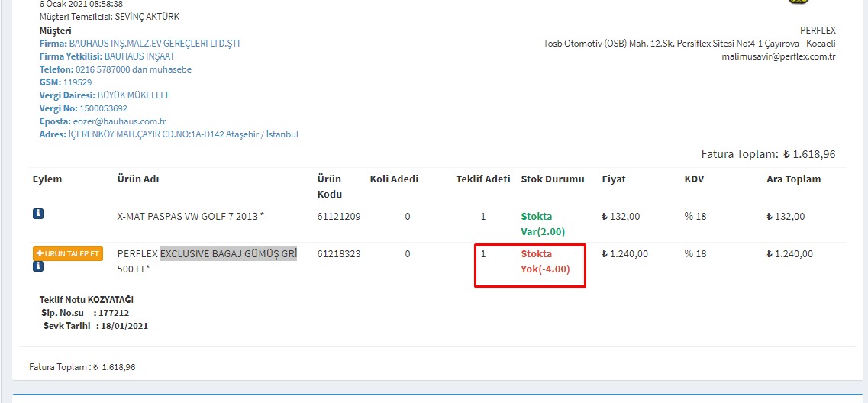
Task: Click the order number 177212
Action: (x=114, y=313)
